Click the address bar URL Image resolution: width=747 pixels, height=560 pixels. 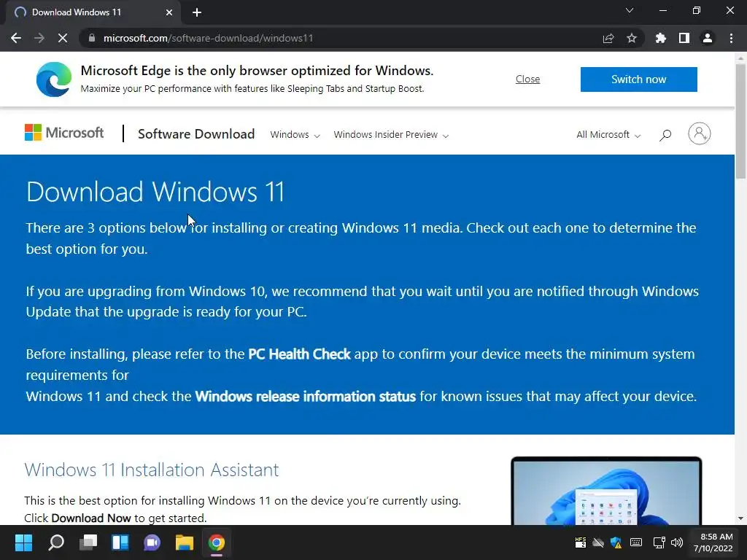[x=208, y=38]
